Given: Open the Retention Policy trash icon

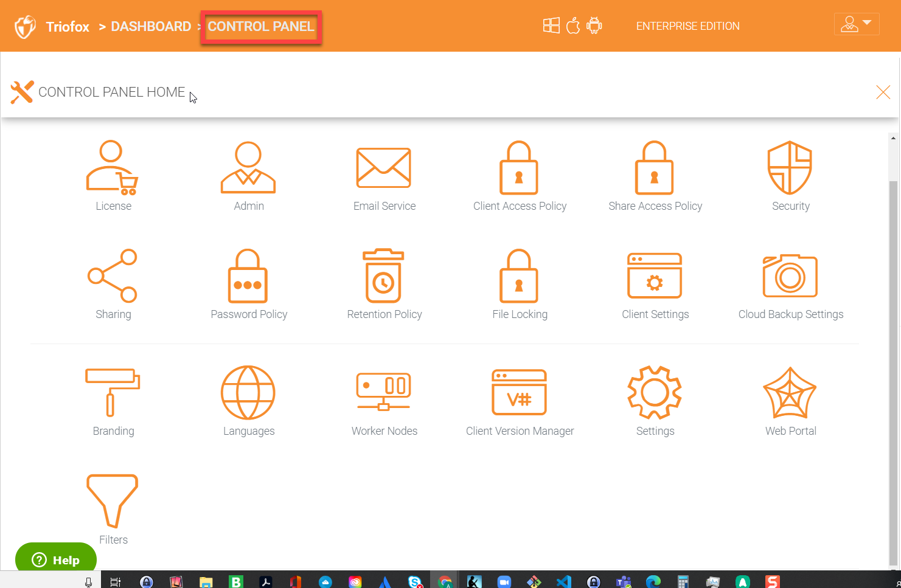Looking at the screenshot, I should 384,276.
